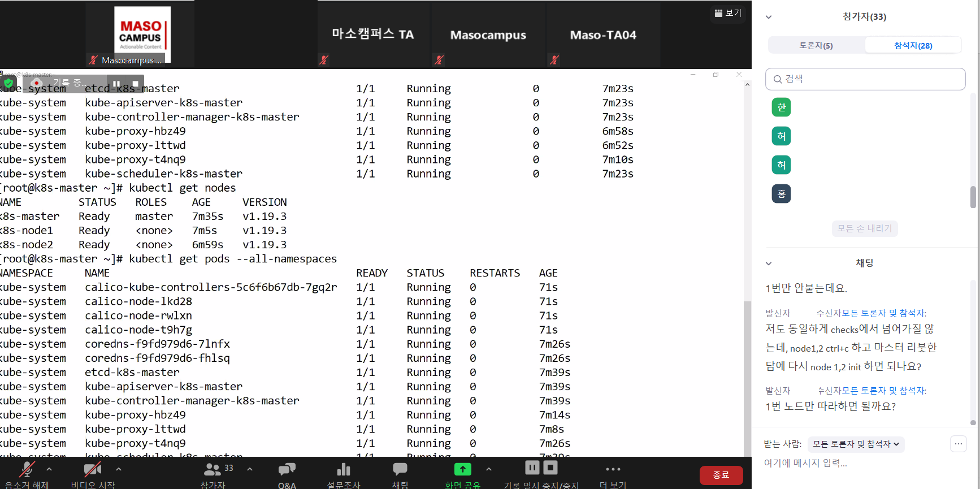The width and height of the screenshot is (980, 489).
Task: Expand video options arrow next to camera
Action: pyautogui.click(x=119, y=469)
